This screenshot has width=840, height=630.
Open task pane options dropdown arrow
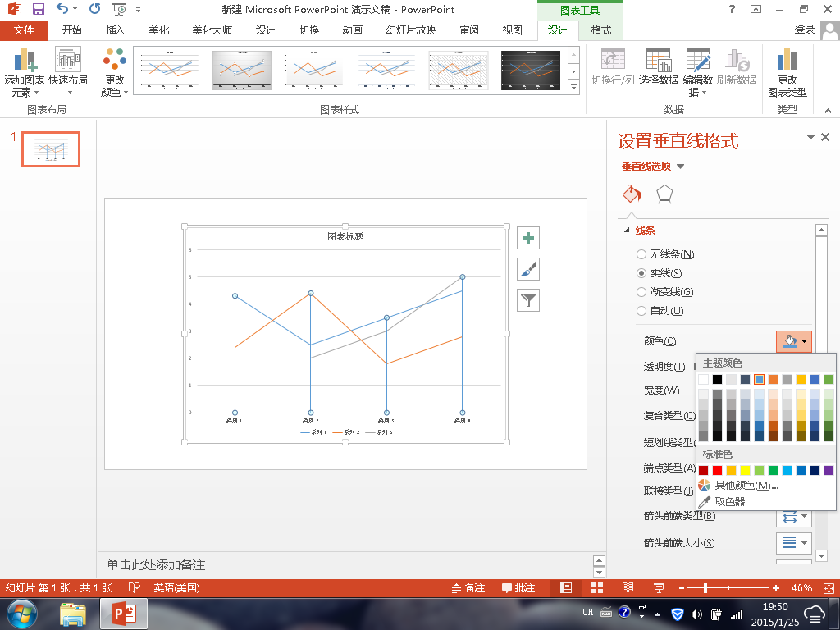point(810,138)
